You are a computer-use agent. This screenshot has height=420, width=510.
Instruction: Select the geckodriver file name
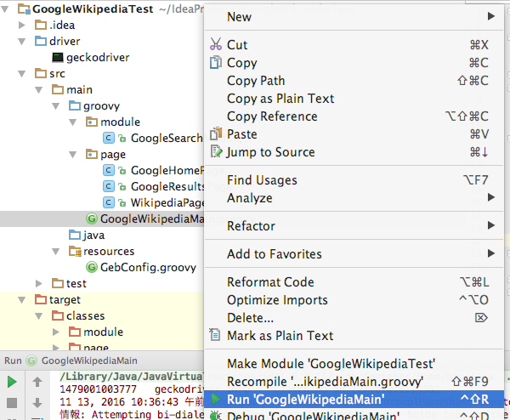pos(98,58)
